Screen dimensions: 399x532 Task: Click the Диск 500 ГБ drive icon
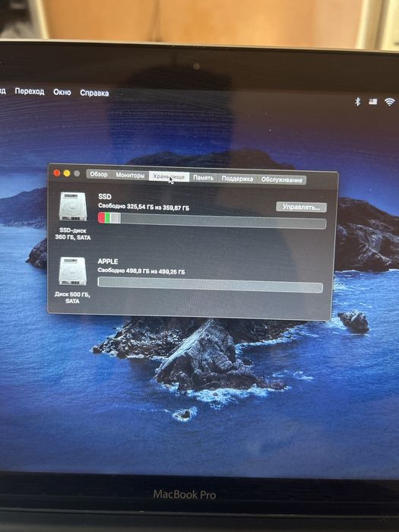pyautogui.click(x=73, y=271)
